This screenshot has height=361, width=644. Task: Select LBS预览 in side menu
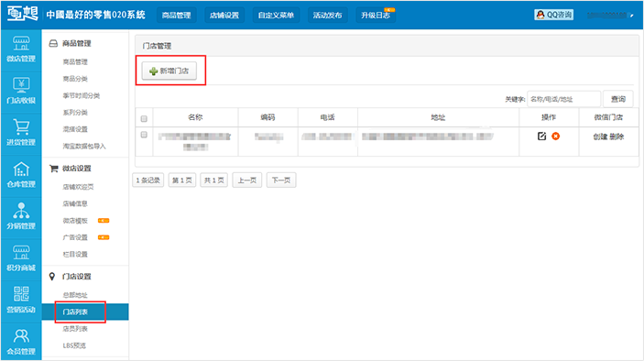click(x=74, y=345)
